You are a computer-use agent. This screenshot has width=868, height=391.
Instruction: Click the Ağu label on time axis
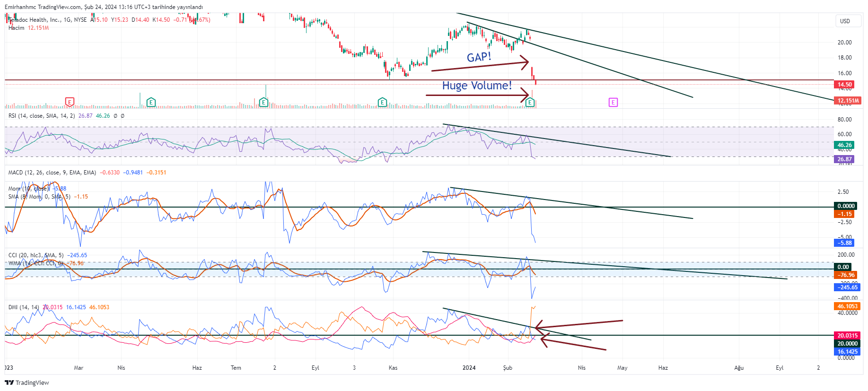tap(739, 368)
